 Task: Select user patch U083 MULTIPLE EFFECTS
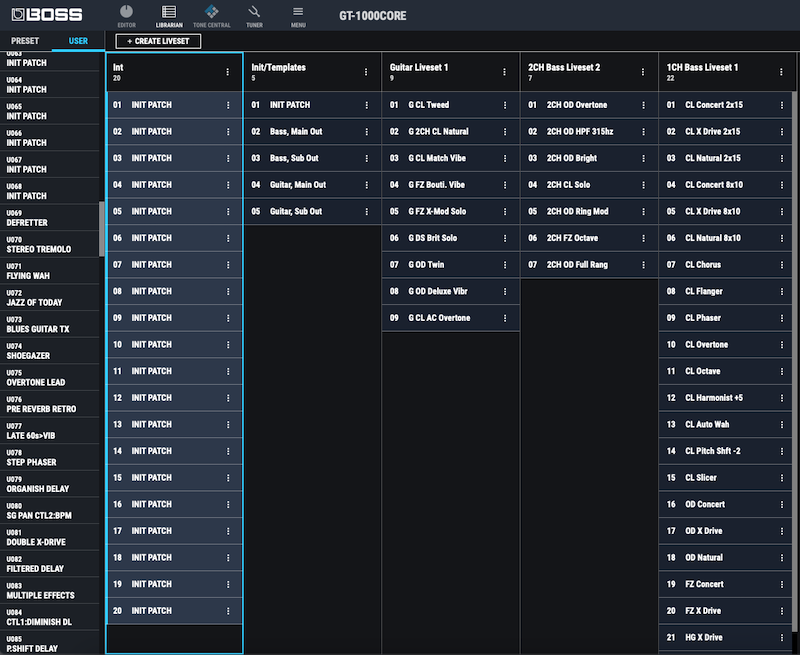49,591
